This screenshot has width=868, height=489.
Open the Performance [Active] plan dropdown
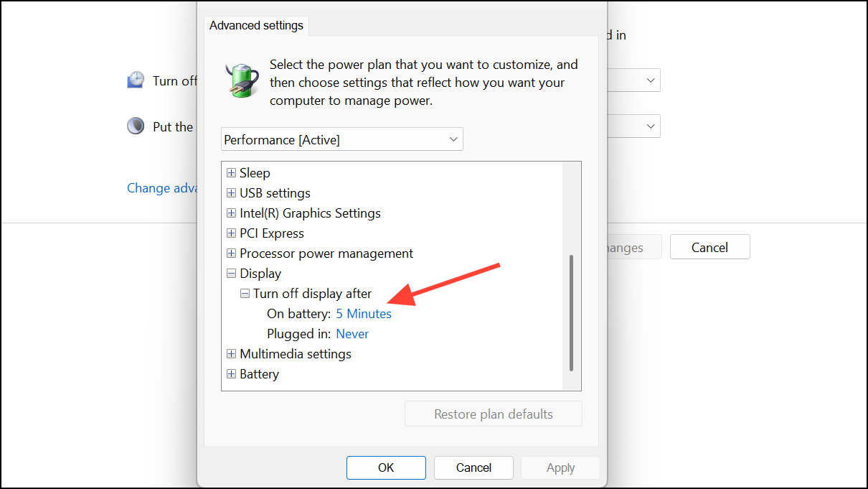tap(341, 139)
